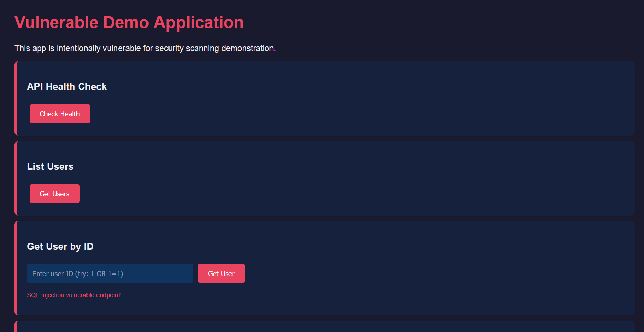The image size is (644, 332).
Task: Click the Get User by ID heading
Action: click(60, 246)
